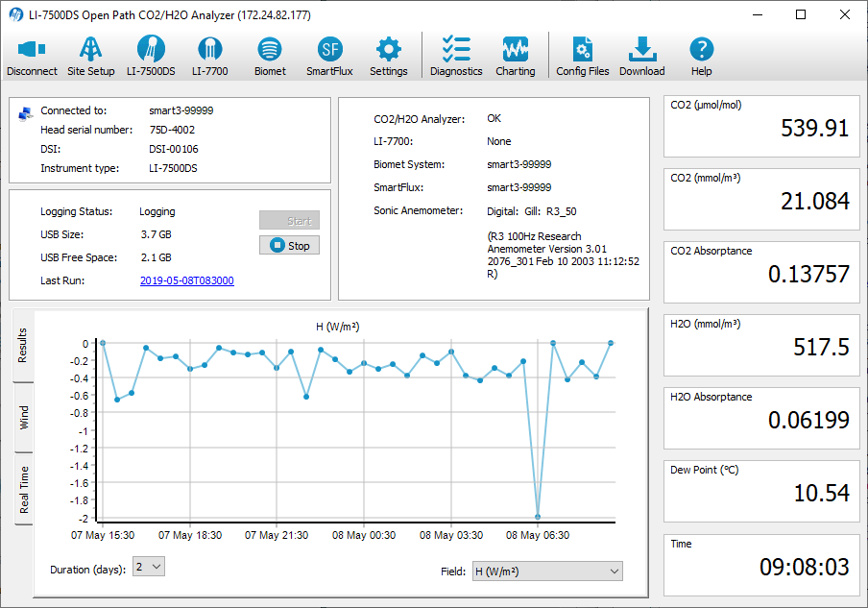Viewport: 868px width, 608px height.
Task: Click the chart title H (W/m²)
Action: (x=338, y=327)
